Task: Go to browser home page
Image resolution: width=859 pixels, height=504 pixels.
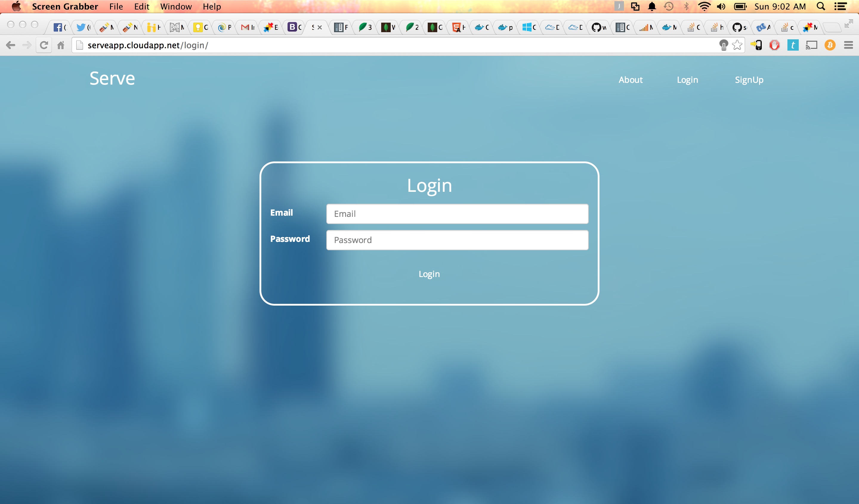Action: 61,45
